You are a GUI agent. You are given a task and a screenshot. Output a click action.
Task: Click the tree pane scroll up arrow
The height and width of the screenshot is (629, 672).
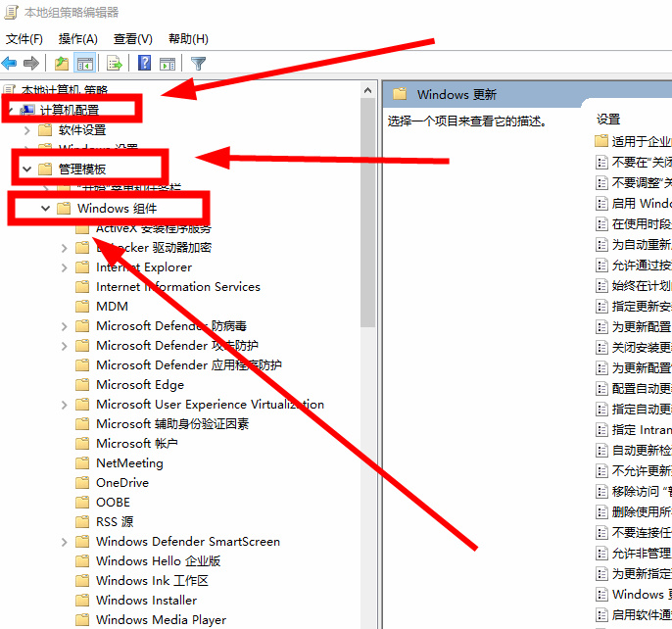point(368,89)
